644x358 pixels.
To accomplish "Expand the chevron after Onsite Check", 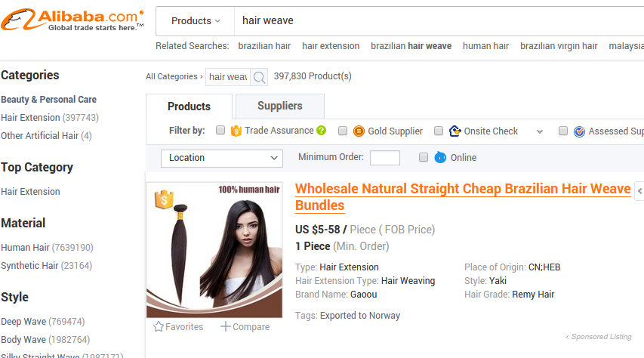I will click(540, 131).
